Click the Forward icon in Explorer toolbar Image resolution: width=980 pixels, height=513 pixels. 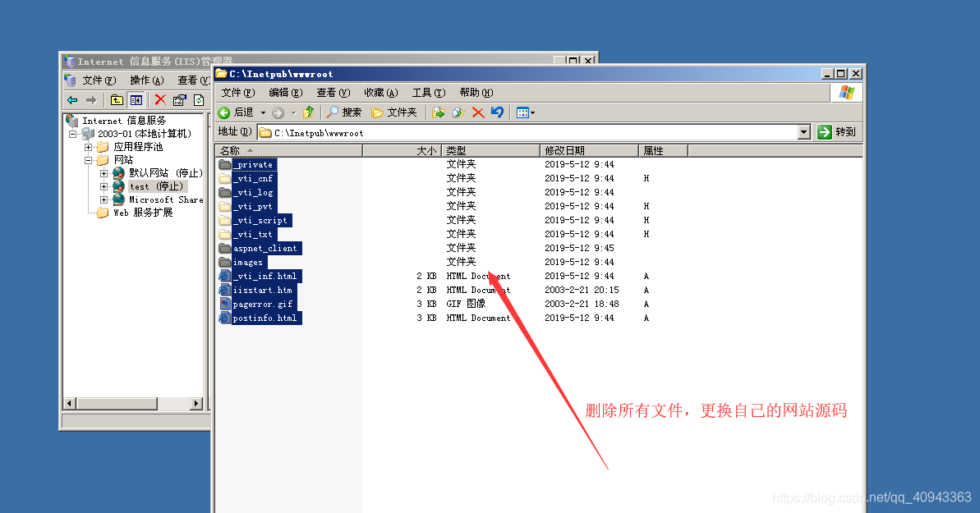278,112
